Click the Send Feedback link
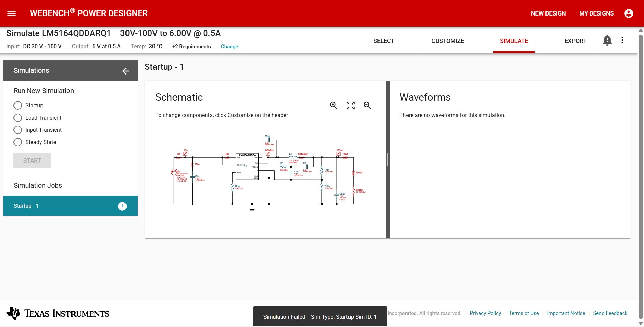 pyautogui.click(x=610, y=313)
